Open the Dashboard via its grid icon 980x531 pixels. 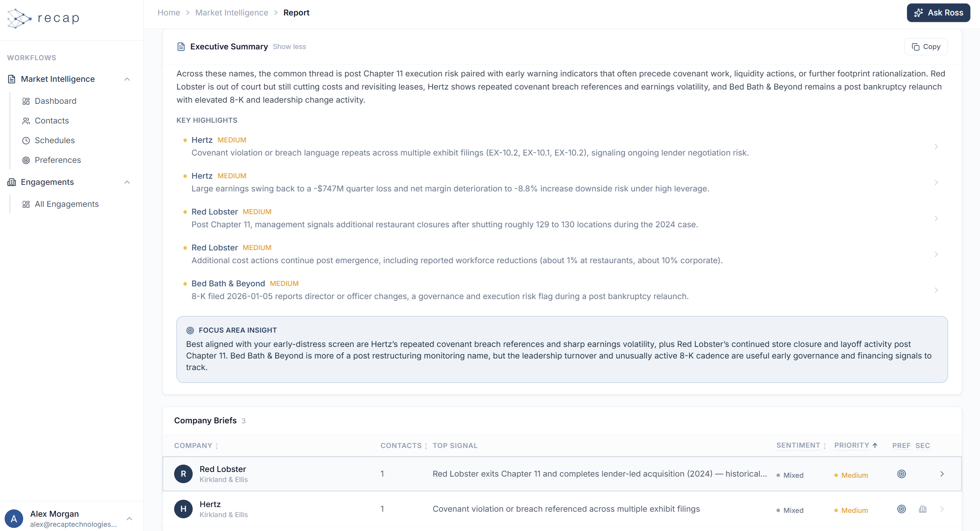26,101
